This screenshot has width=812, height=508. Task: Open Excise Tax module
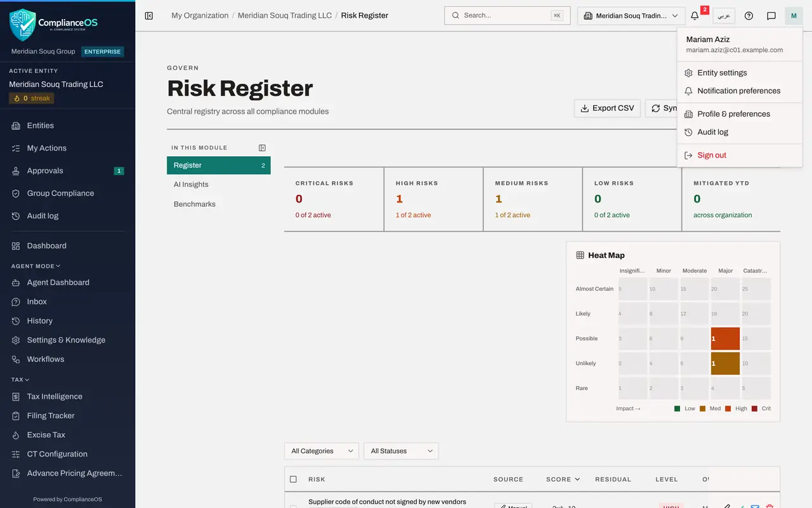[67, 435]
